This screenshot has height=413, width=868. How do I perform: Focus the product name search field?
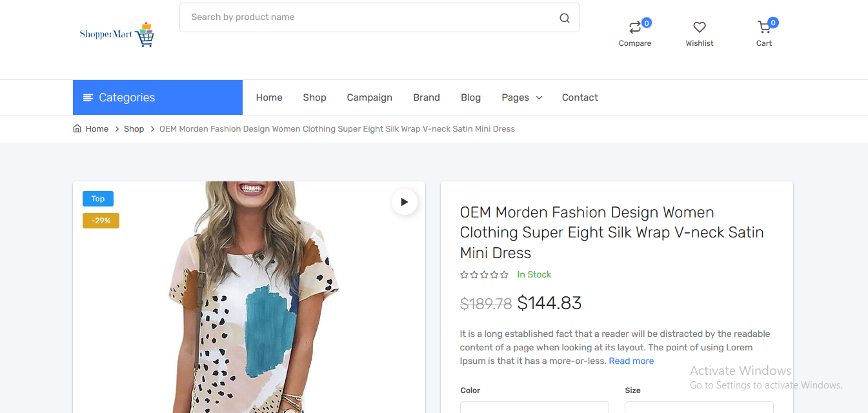379,17
